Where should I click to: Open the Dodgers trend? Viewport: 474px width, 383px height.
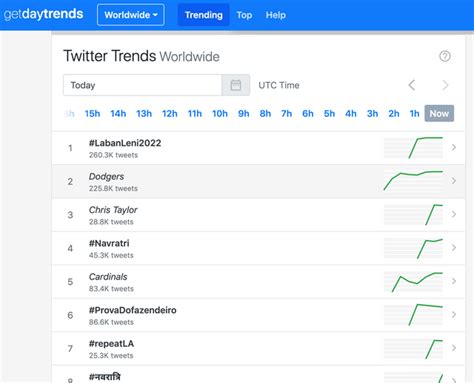(x=106, y=176)
